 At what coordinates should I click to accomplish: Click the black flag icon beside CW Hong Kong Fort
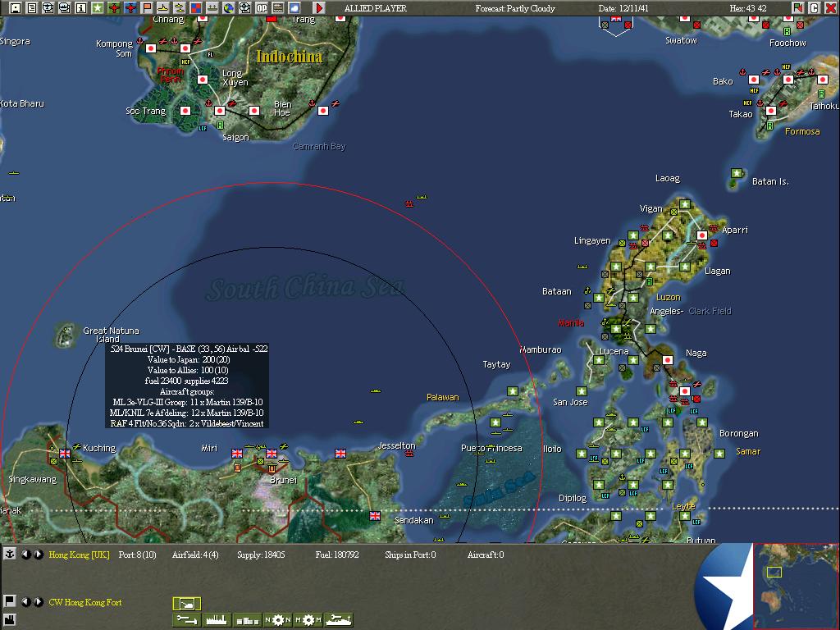(x=10, y=601)
